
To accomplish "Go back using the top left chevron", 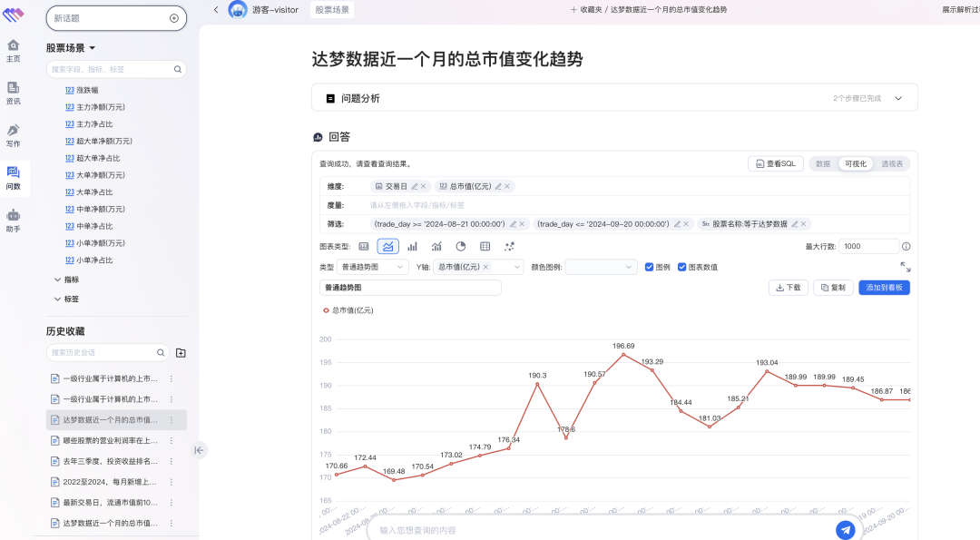I will tap(216, 9).
